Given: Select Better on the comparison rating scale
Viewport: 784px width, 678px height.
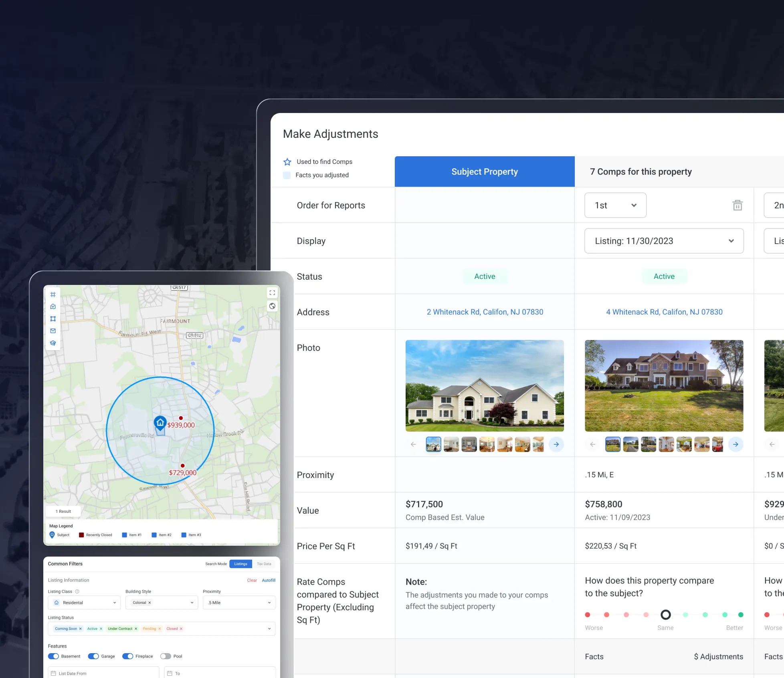Looking at the screenshot, I should click(x=740, y=614).
